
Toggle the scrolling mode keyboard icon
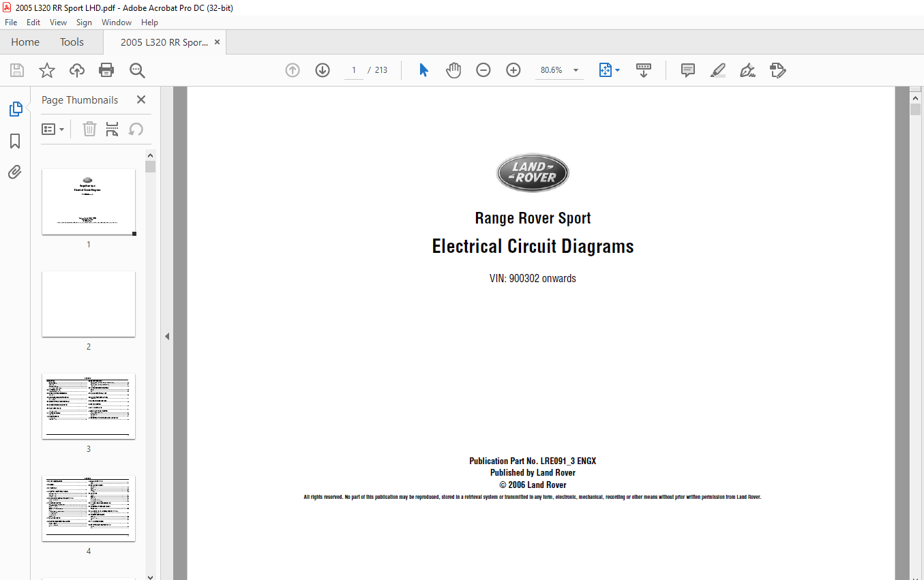pyautogui.click(x=644, y=70)
